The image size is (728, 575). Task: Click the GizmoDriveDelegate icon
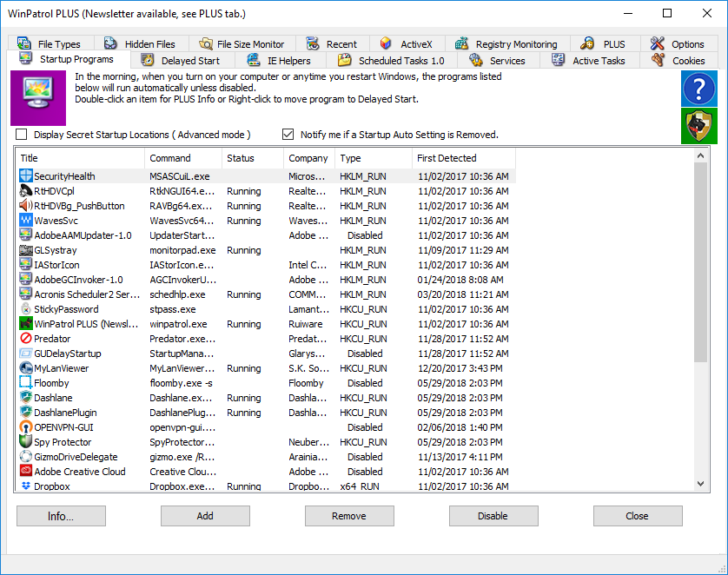(x=26, y=457)
